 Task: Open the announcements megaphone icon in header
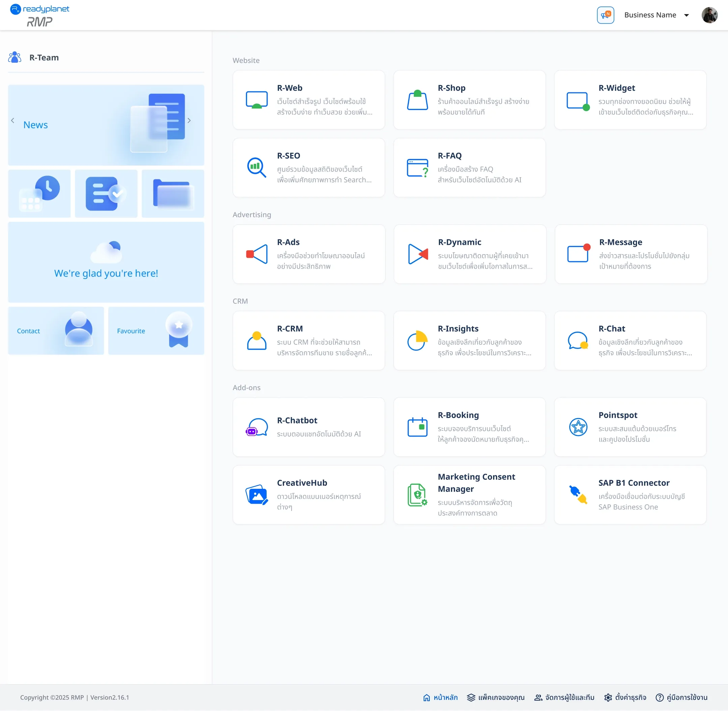(605, 15)
